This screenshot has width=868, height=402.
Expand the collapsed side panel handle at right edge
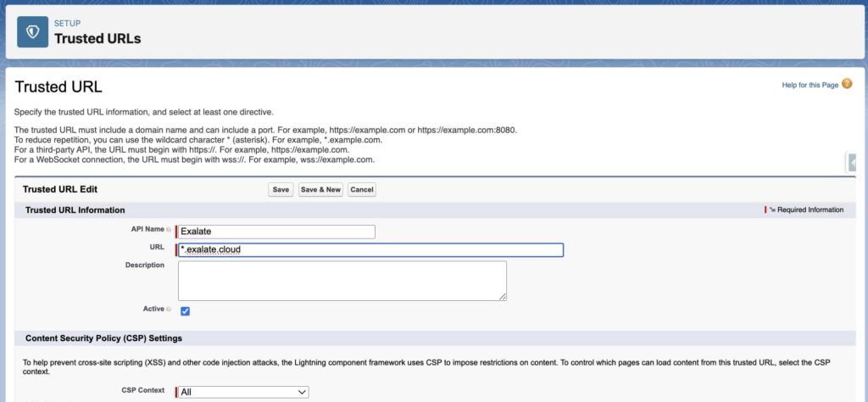tap(852, 163)
